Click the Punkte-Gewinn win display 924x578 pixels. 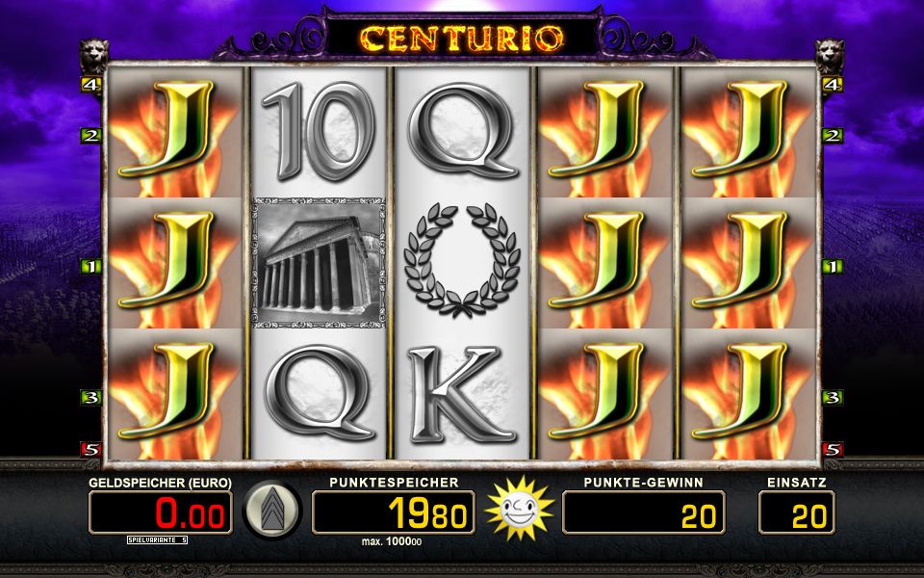coord(644,512)
